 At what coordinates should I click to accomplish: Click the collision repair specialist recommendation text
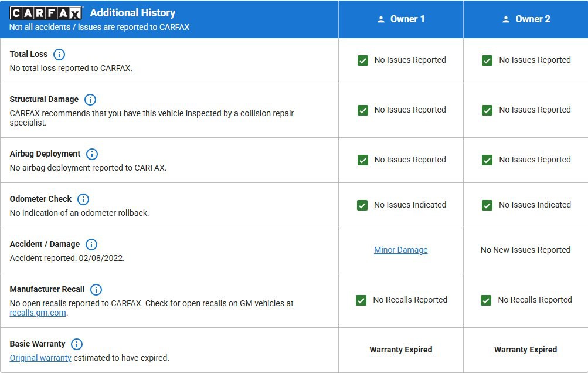coord(151,118)
